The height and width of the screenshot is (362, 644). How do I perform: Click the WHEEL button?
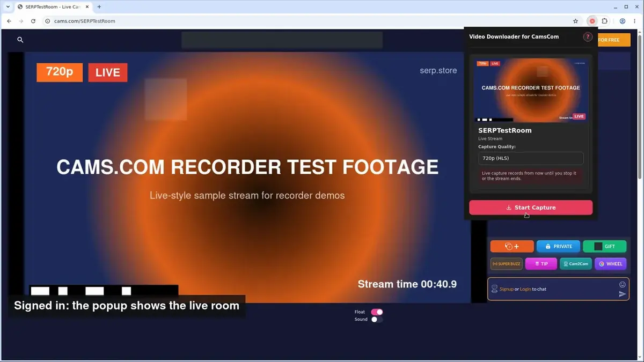[611, 264]
